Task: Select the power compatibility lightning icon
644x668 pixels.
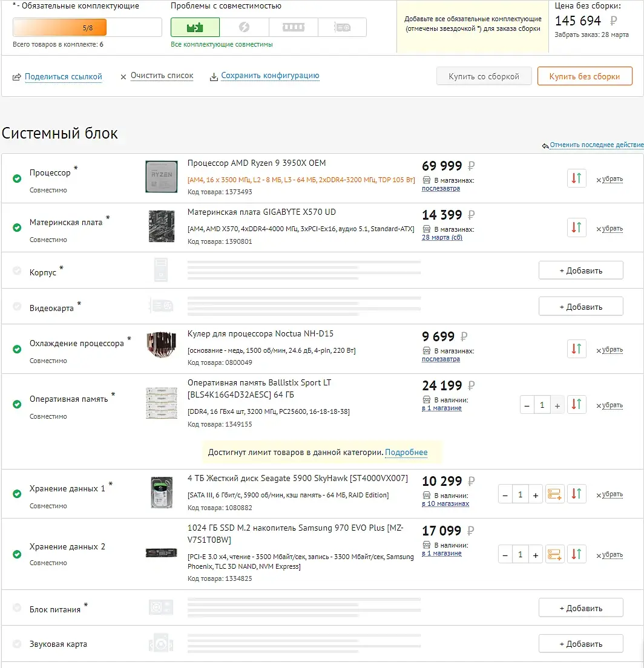Action: (244, 27)
